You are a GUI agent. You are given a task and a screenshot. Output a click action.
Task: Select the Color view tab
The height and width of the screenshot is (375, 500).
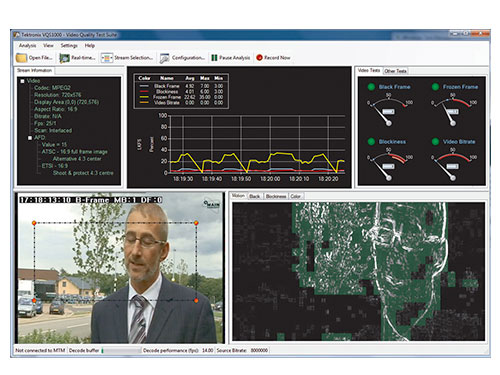tap(296, 196)
